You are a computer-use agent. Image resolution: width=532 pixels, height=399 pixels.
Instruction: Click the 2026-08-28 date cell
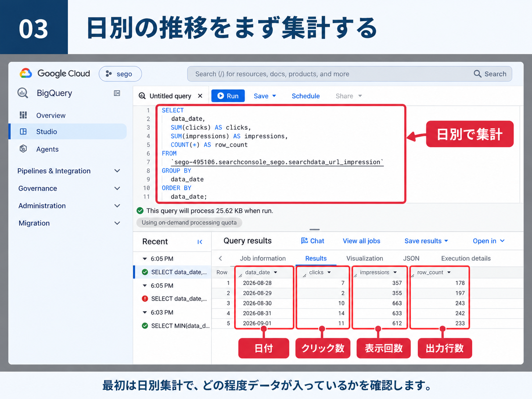[x=257, y=283]
